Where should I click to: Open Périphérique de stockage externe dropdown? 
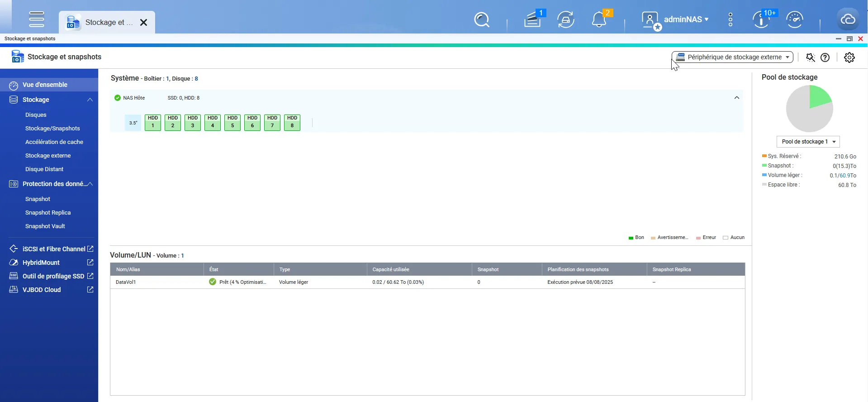(x=732, y=57)
